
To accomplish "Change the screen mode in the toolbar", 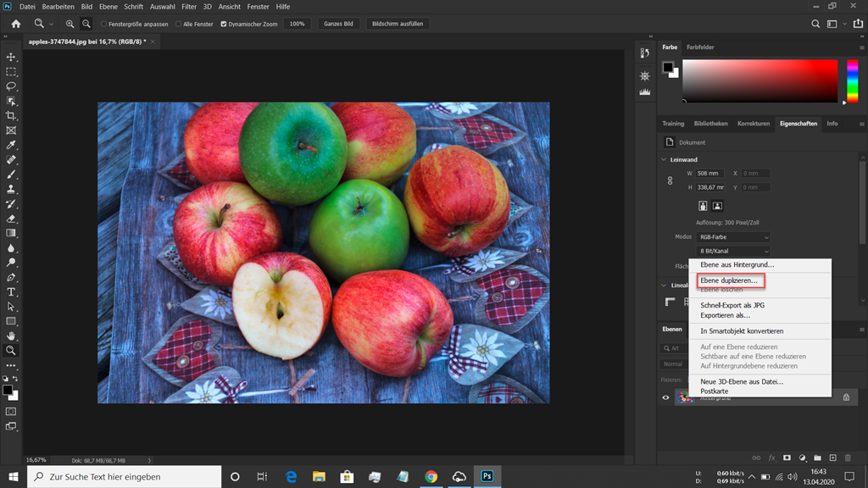I will [x=11, y=427].
